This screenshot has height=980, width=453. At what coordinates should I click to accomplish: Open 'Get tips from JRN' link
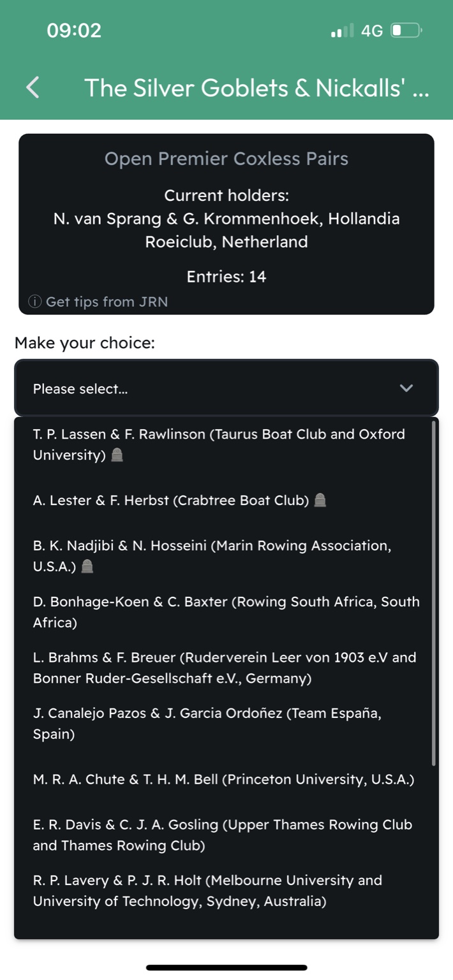107,302
